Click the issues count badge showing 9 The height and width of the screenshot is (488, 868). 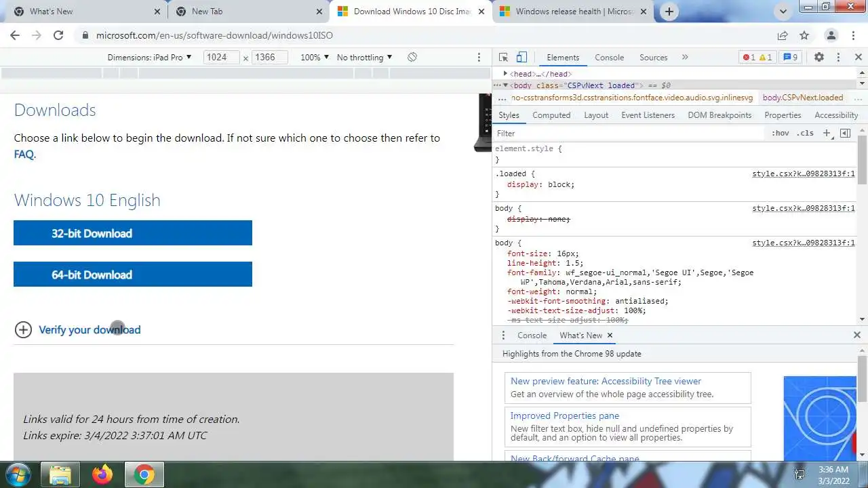791,58
